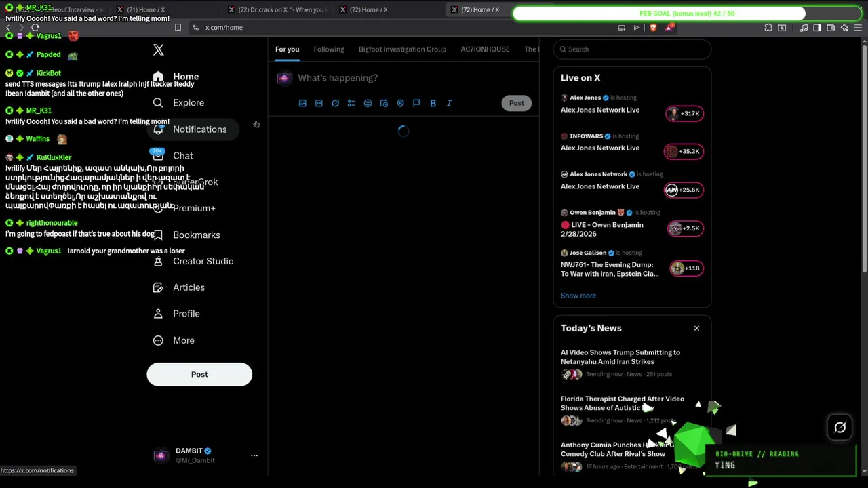Click the Papded username in the chat overlay
Viewport: 868px width, 488px height.
[49, 54]
